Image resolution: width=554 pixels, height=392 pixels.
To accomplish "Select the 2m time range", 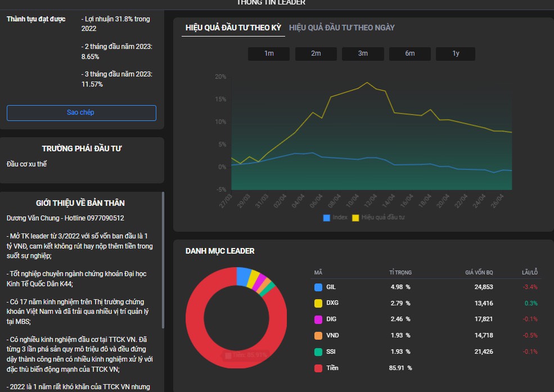I will [316, 53].
